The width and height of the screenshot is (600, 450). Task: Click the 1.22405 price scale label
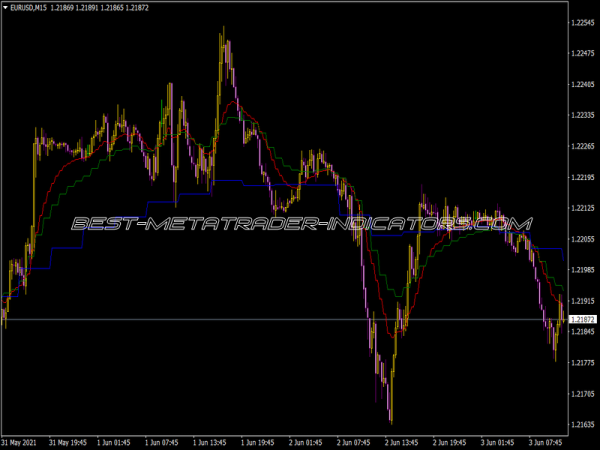point(583,85)
